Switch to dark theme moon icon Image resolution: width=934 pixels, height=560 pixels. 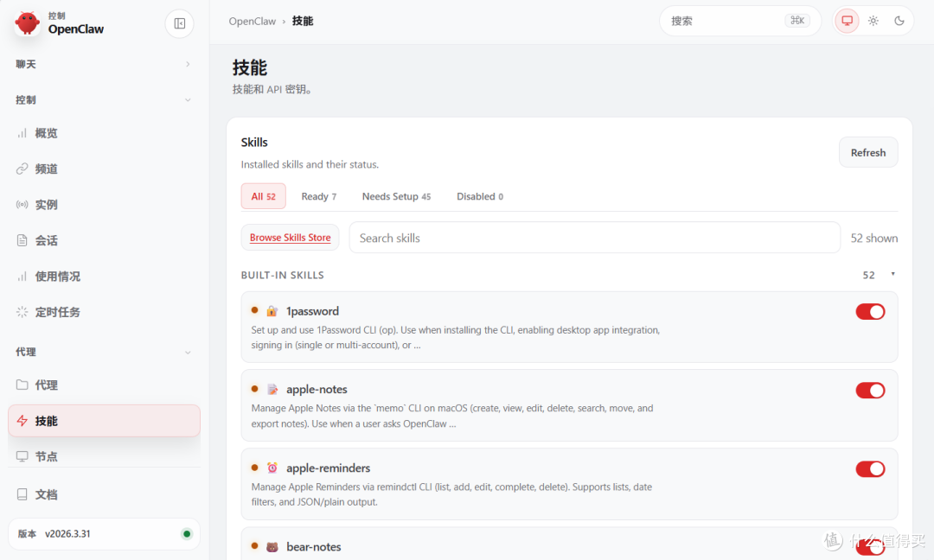[x=899, y=21]
